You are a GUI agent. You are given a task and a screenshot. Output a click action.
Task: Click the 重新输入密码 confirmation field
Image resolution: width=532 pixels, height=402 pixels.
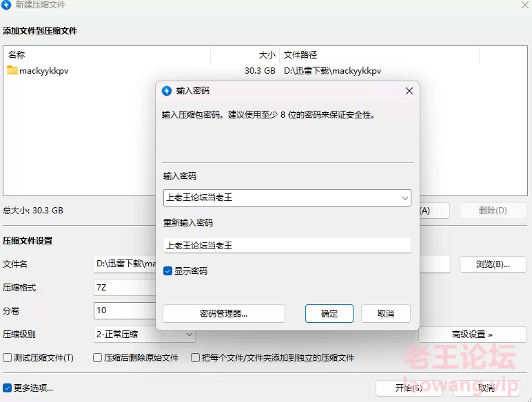click(287, 246)
